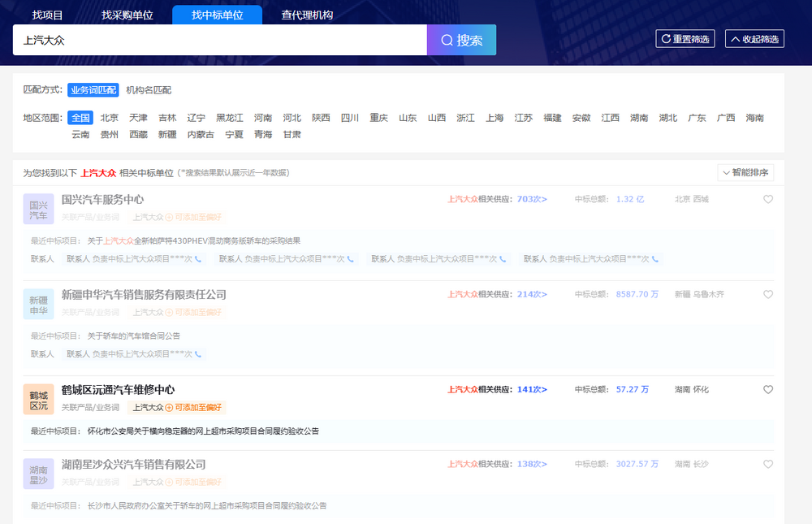
Task: View 703次 related supply records
Action: (x=532, y=199)
